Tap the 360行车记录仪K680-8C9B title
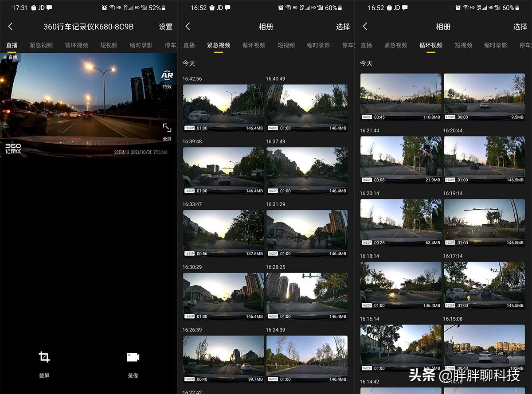The width and height of the screenshot is (532, 394). [88, 27]
